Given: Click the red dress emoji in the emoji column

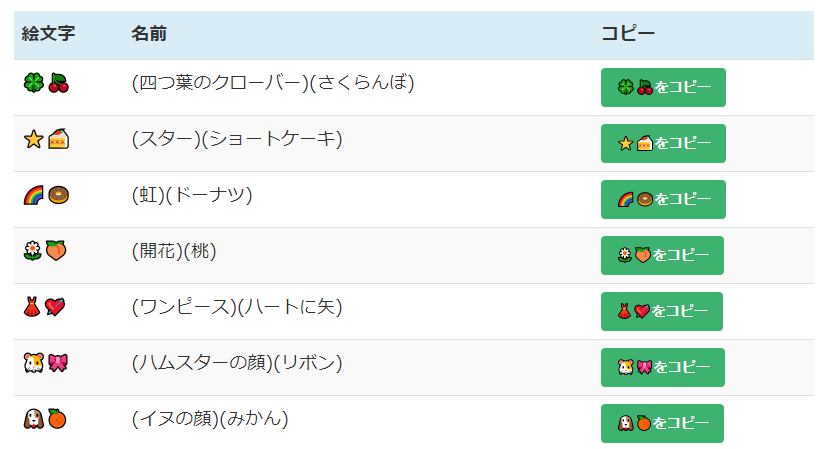Looking at the screenshot, I should tap(33, 307).
